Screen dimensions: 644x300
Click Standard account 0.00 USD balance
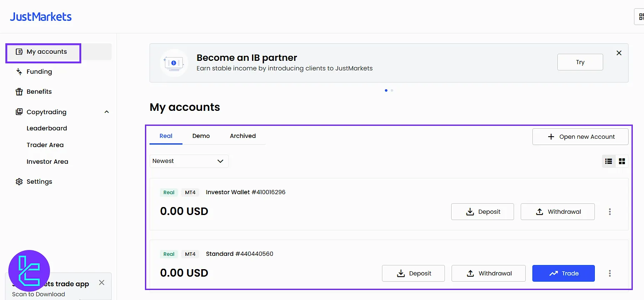(x=184, y=273)
